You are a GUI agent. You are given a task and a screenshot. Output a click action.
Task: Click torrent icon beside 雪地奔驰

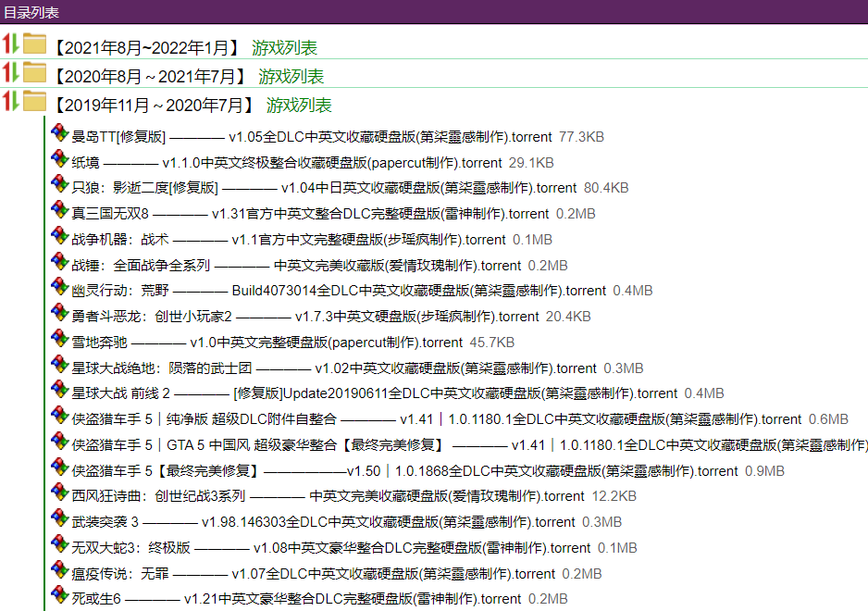point(59,339)
